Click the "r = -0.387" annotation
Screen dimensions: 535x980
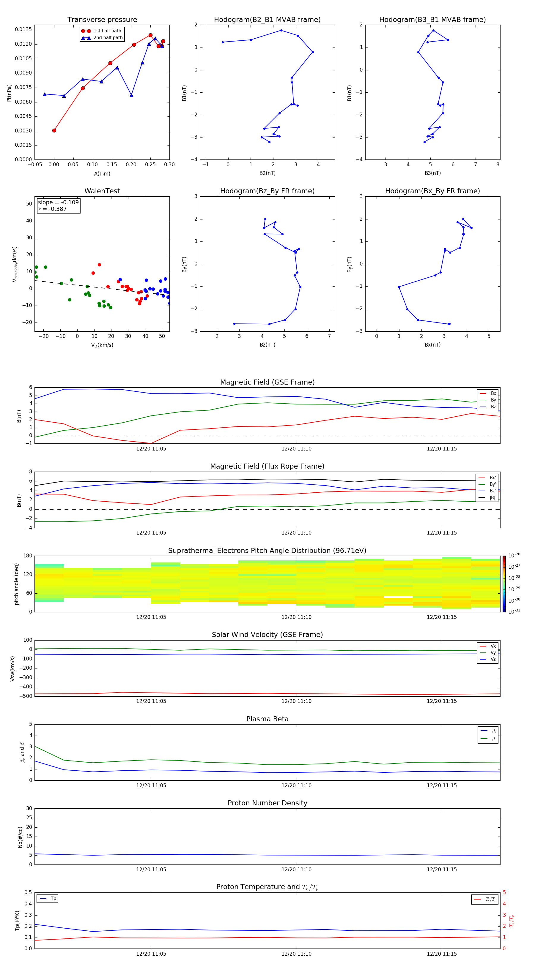pos(53,209)
